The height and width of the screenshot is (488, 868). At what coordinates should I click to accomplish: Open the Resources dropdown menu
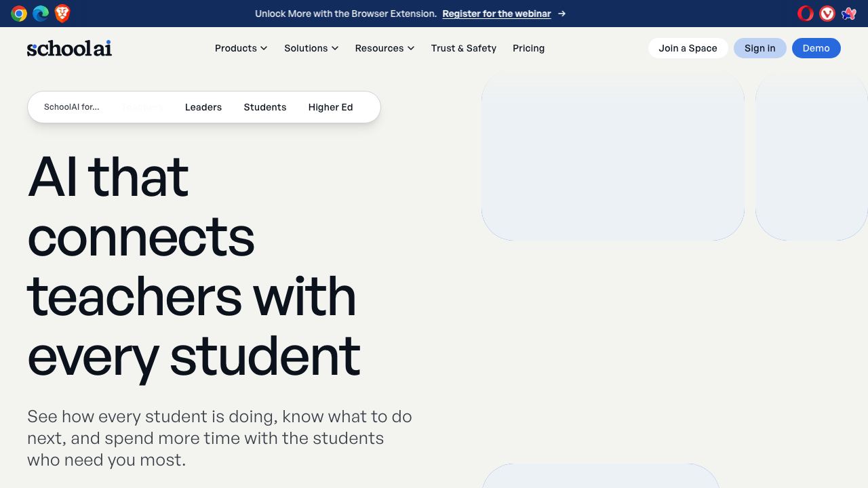tap(384, 48)
